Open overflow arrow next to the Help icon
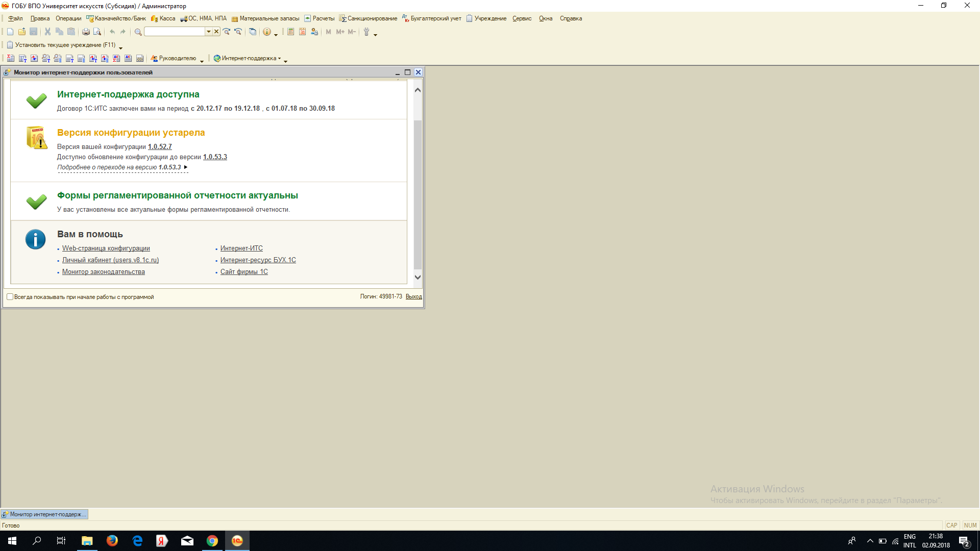Screen dimensions: 980x551 coord(276,34)
